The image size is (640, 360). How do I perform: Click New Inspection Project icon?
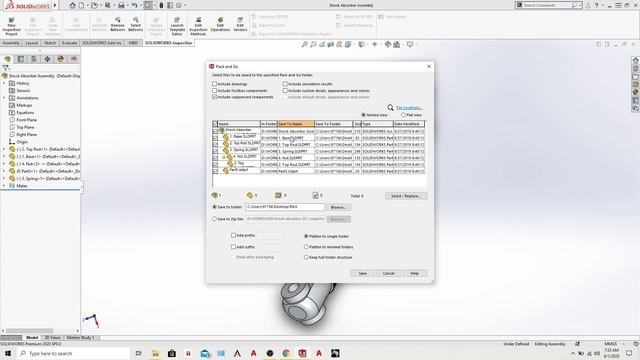[x=11, y=26]
